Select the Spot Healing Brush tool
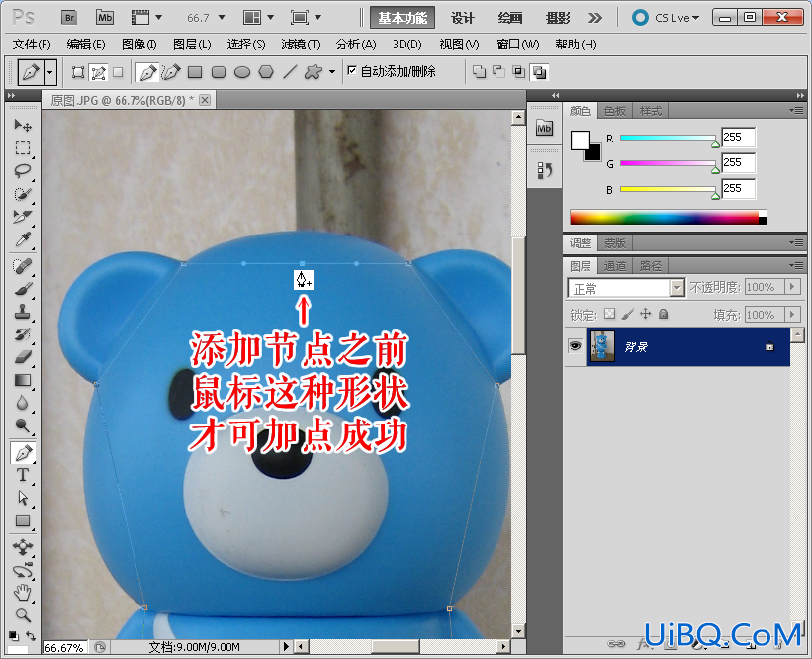 (23, 266)
